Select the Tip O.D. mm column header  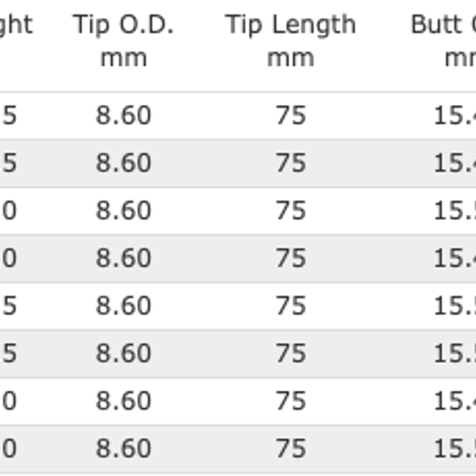[x=123, y=41]
